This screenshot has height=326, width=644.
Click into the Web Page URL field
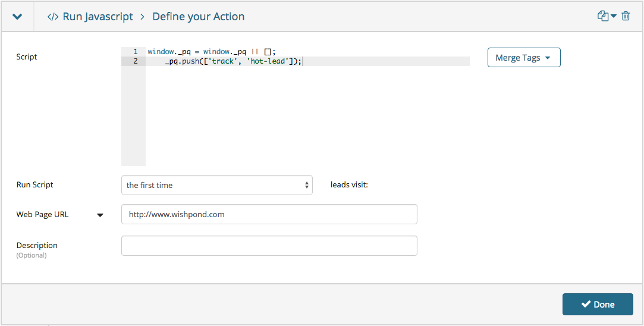[269, 214]
